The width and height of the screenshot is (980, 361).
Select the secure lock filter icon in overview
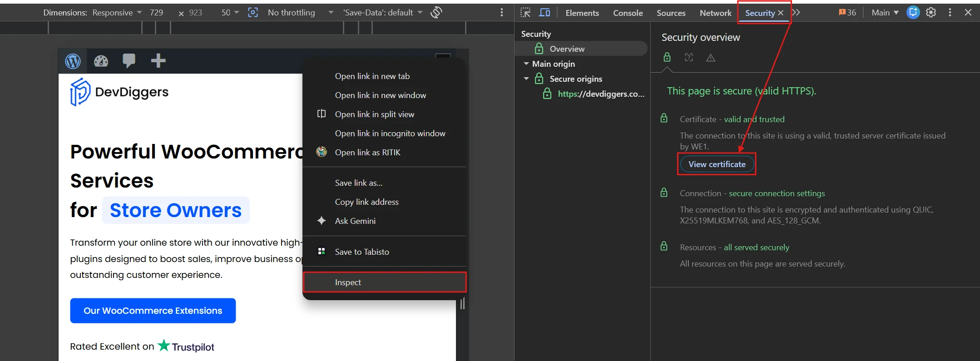667,57
